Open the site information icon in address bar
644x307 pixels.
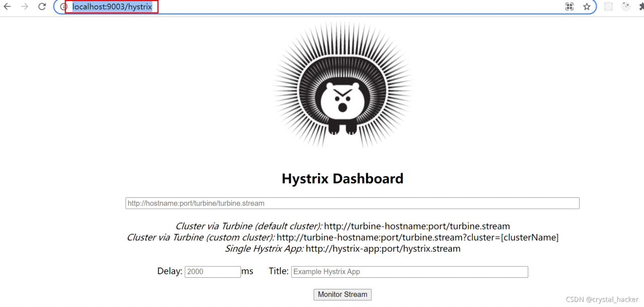63,7
